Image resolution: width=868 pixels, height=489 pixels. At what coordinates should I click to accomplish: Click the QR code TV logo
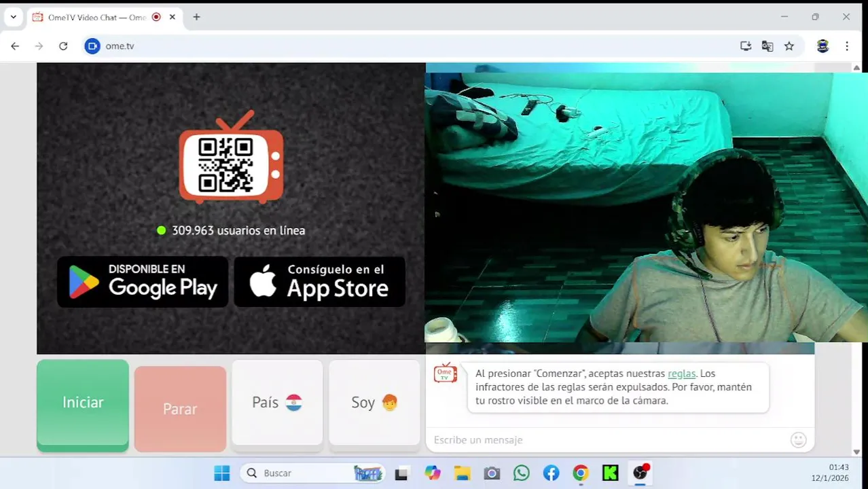point(231,158)
